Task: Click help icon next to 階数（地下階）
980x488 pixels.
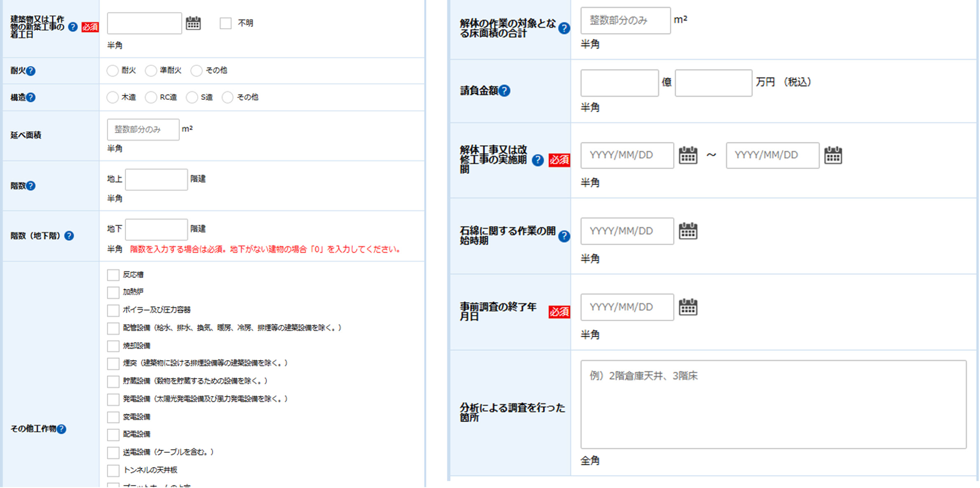Action: tap(69, 236)
